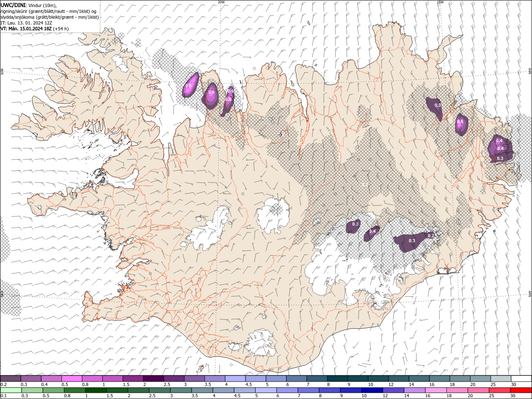The height and width of the screenshot is (399, 532).
Task: Click the 0.5 snowfall value on the map
Action: click(211, 92)
